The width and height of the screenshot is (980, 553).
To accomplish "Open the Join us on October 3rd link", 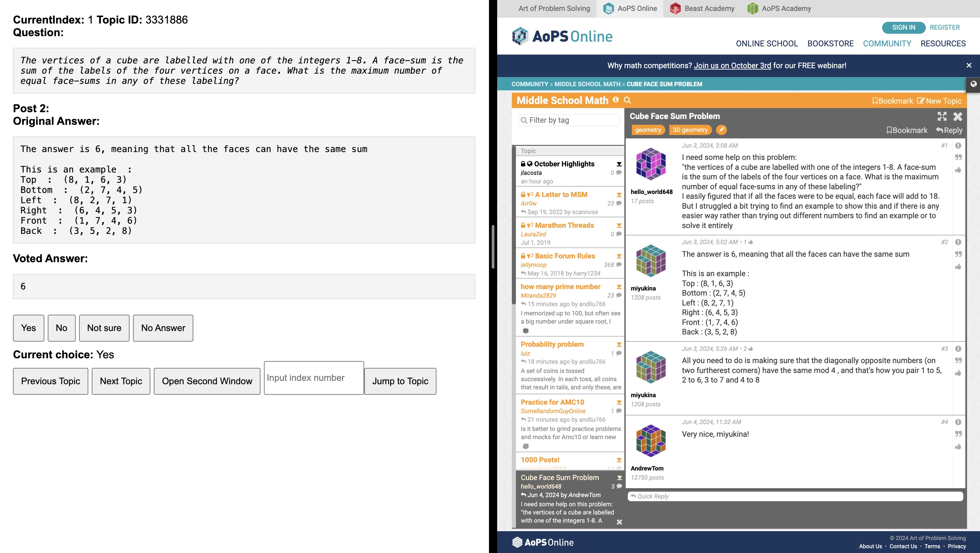I will (732, 65).
